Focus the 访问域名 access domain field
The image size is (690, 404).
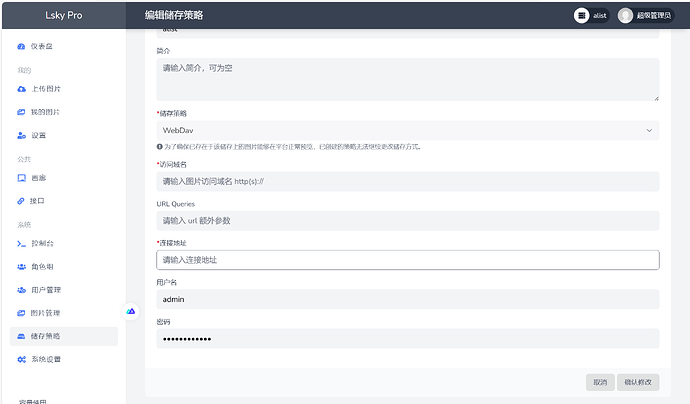coord(407,181)
